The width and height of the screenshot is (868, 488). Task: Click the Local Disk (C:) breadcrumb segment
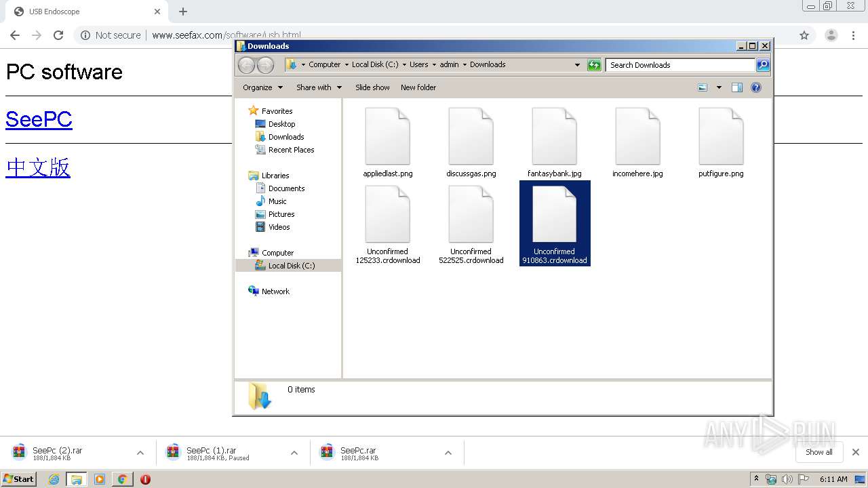375,65
